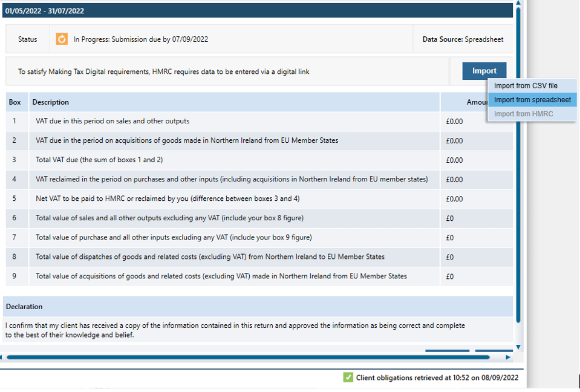
Task: Open the Import button menu
Action: (484, 71)
